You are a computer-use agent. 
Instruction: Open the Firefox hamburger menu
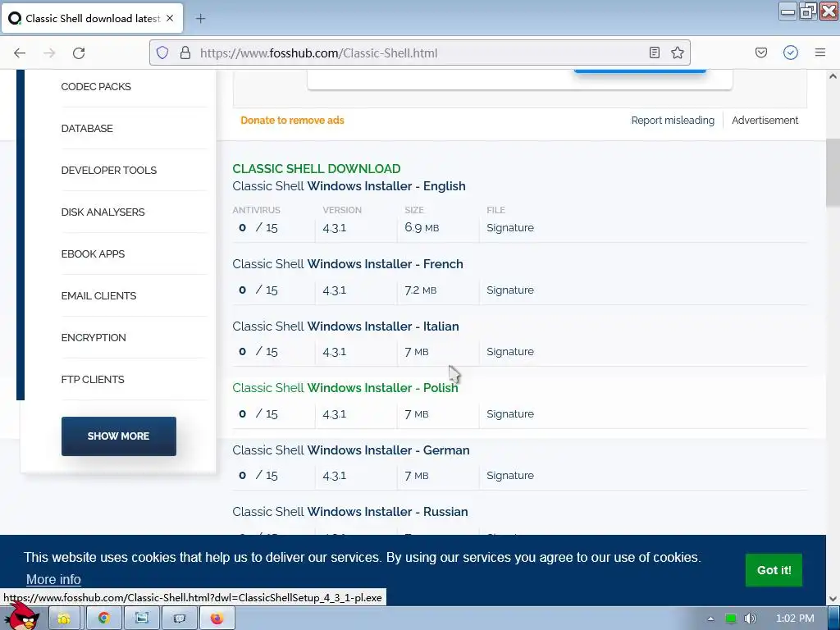coord(820,52)
